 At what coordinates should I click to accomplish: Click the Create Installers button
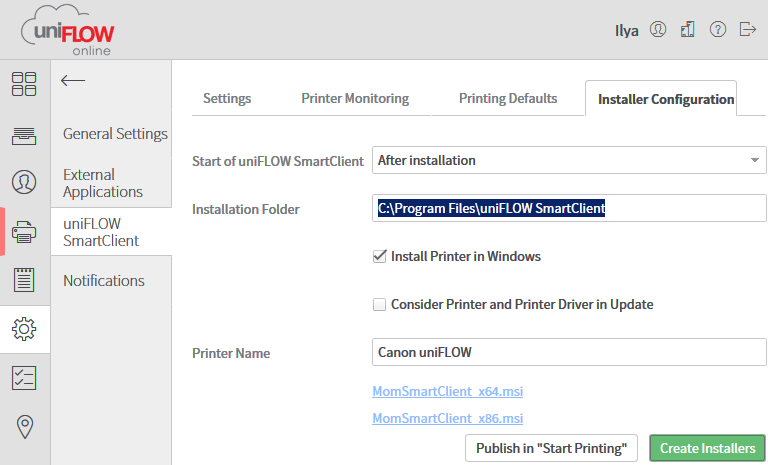[707, 448]
